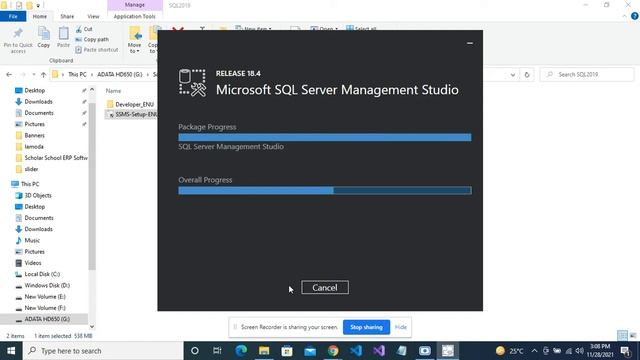The height and width of the screenshot is (360, 640).
Task: Open New Volume (E:)
Action: [x=45, y=297]
